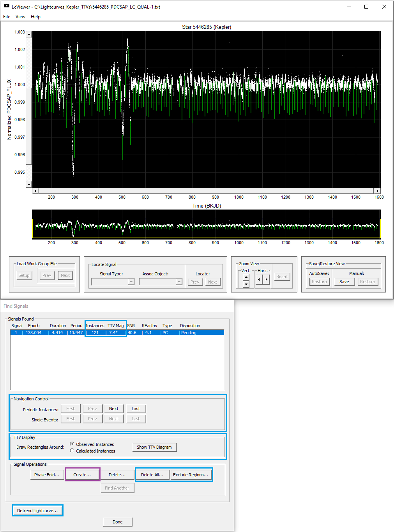Click the Horz. zoom left arrow
Viewport: 394px width, 532px height.
(x=259, y=279)
